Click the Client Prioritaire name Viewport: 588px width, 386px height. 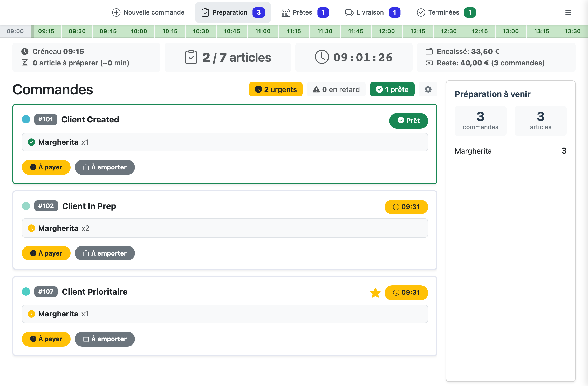pyautogui.click(x=95, y=292)
